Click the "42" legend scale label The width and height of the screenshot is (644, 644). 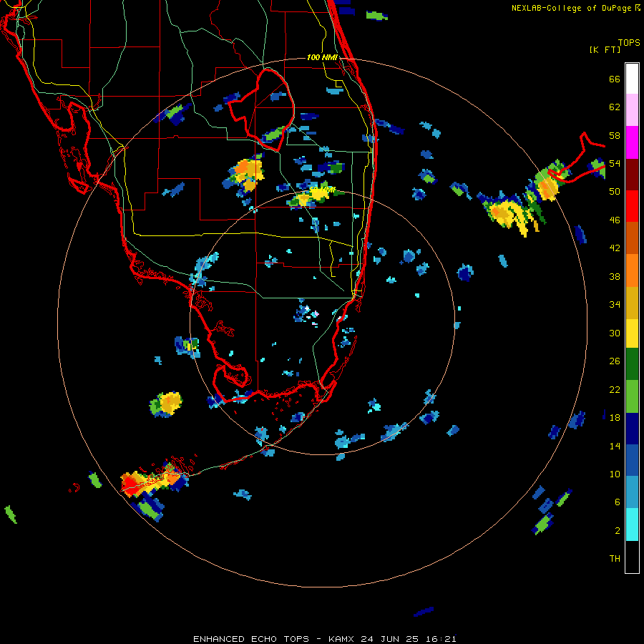(615, 248)
